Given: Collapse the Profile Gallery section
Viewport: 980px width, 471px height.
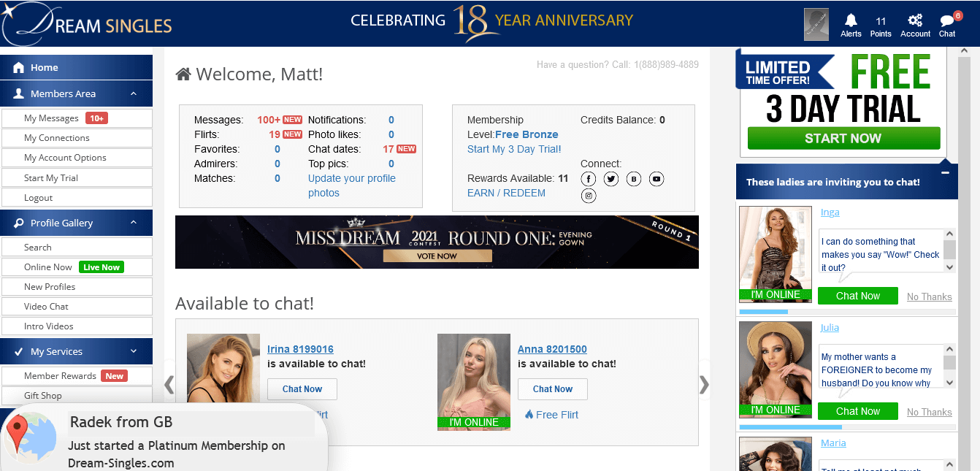Looking at the screenshot, I should (x=134, y=223).
